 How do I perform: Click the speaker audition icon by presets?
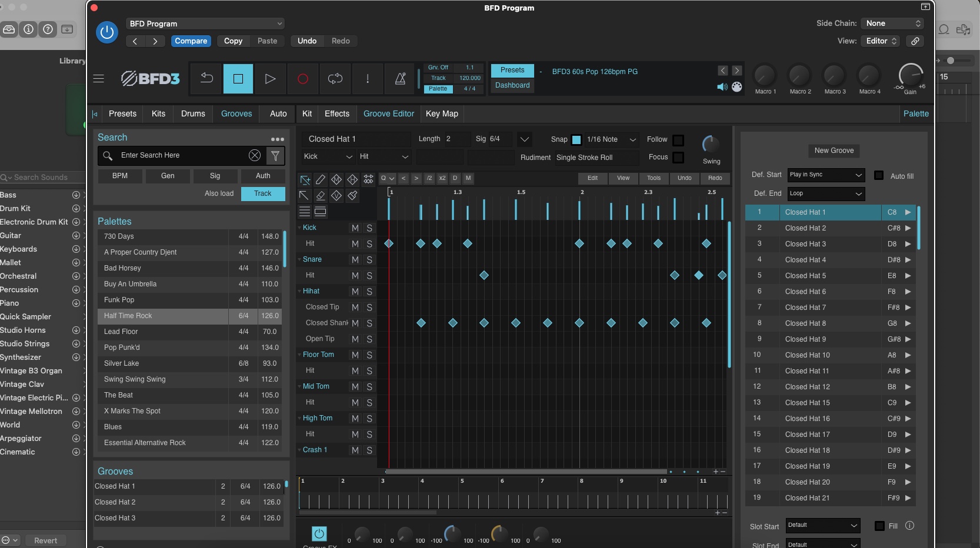[x=722, y=87]
